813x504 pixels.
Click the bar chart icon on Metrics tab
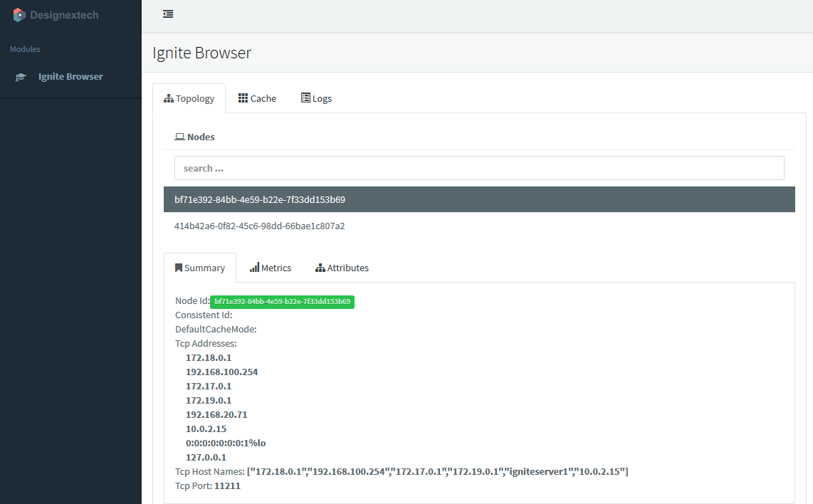(x=255, y=268)
